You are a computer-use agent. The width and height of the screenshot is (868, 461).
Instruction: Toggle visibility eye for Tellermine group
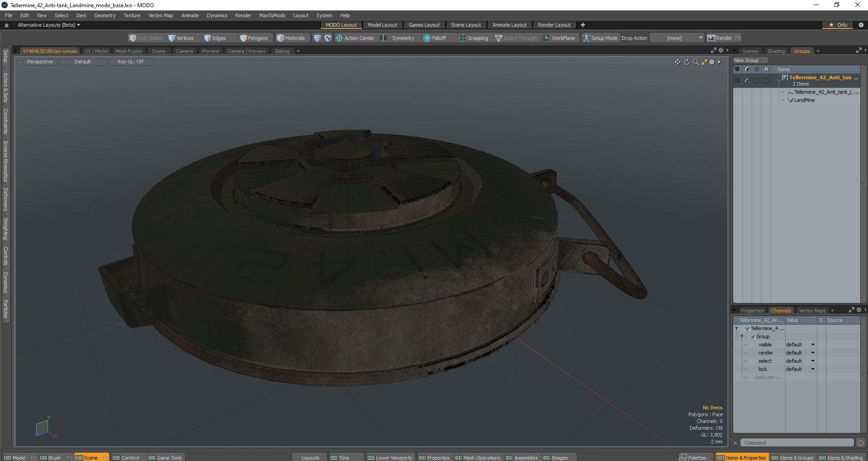coord(737,81)
